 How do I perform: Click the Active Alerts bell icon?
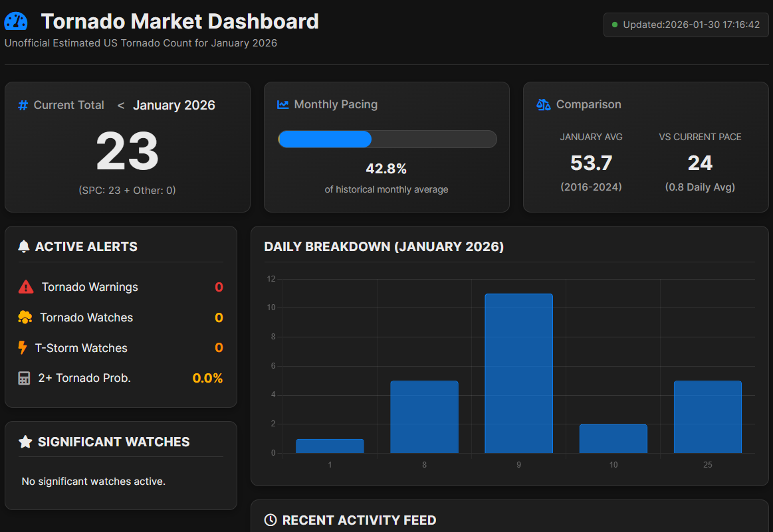[x=23, y=246]
